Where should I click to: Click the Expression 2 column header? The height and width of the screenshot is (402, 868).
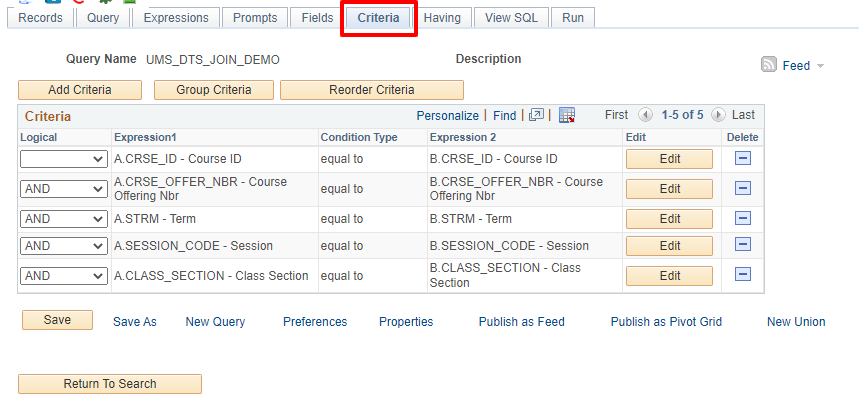(463, 137)
